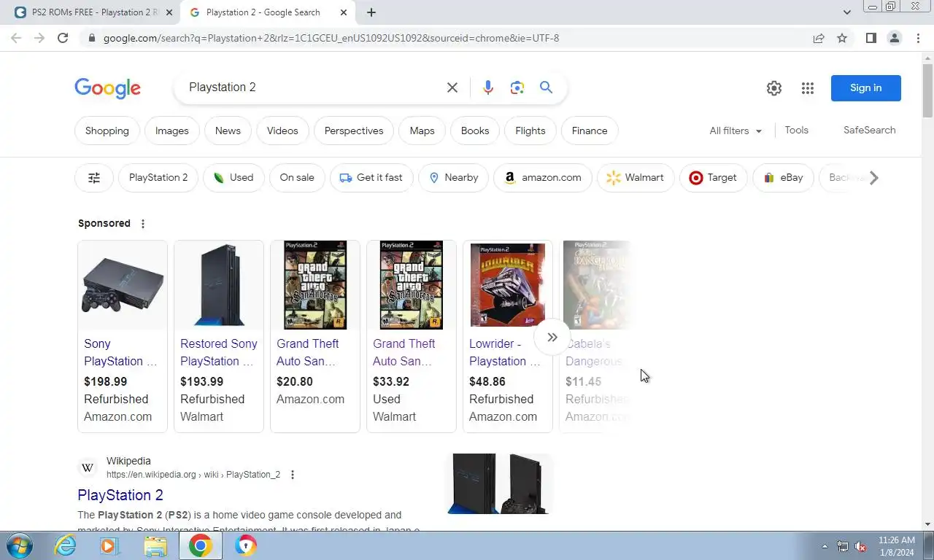Click Wikipedia PS2 console thumbnail

[499, 484]
